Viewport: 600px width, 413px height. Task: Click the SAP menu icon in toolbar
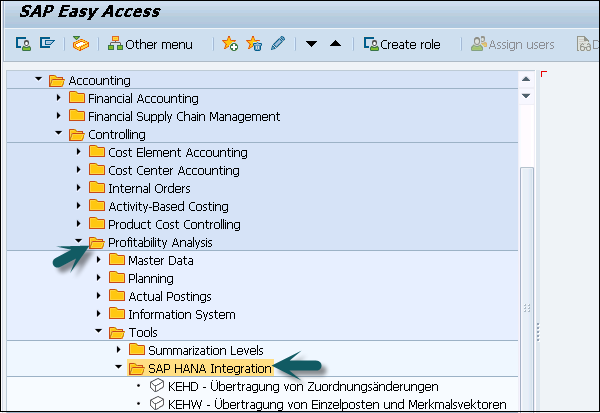(x=22, y=44)
